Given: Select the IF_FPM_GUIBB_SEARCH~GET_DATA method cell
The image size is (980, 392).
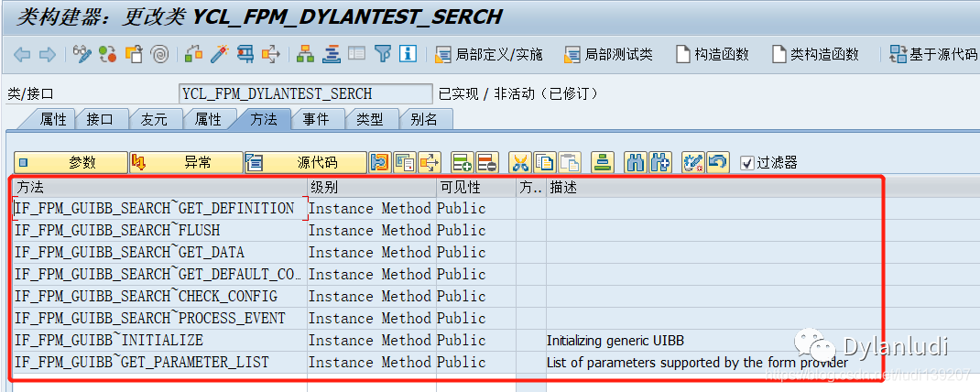Looking at the screenshot, I should pos(160,252).
